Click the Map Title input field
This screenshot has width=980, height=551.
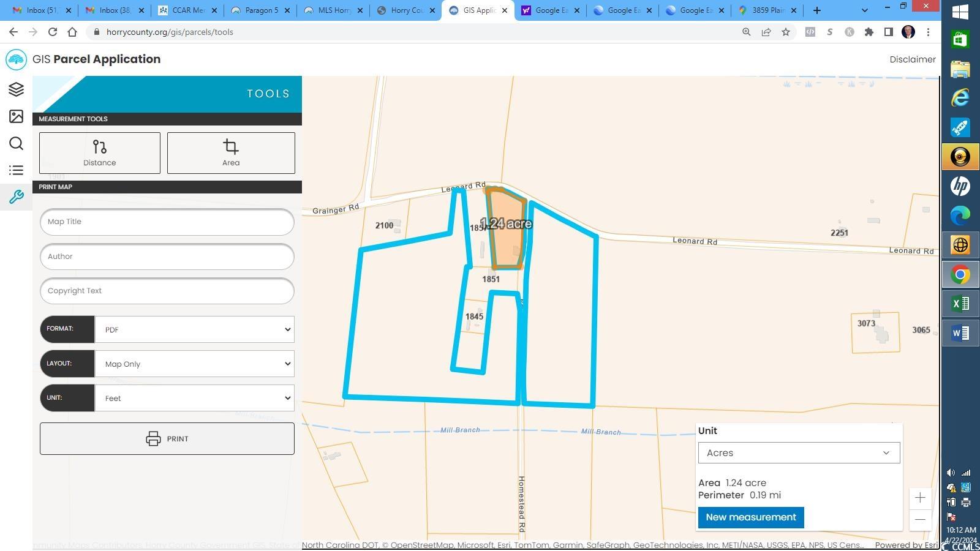click(167, 222)
